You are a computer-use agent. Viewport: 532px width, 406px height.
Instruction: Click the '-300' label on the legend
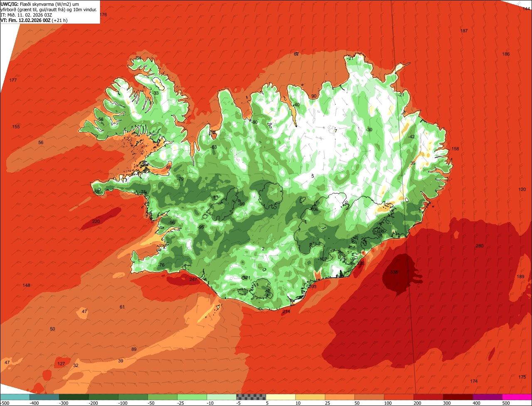tap(64, 403)
